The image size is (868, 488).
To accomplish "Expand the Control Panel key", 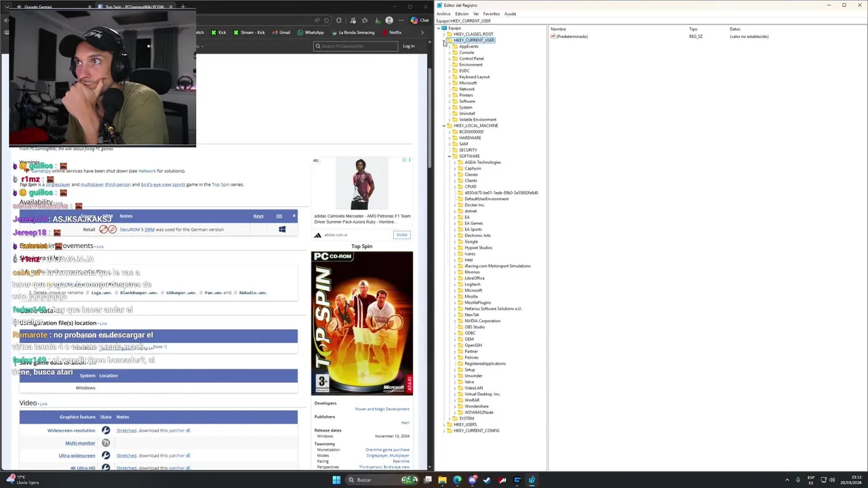I will (x=450, y=58).
